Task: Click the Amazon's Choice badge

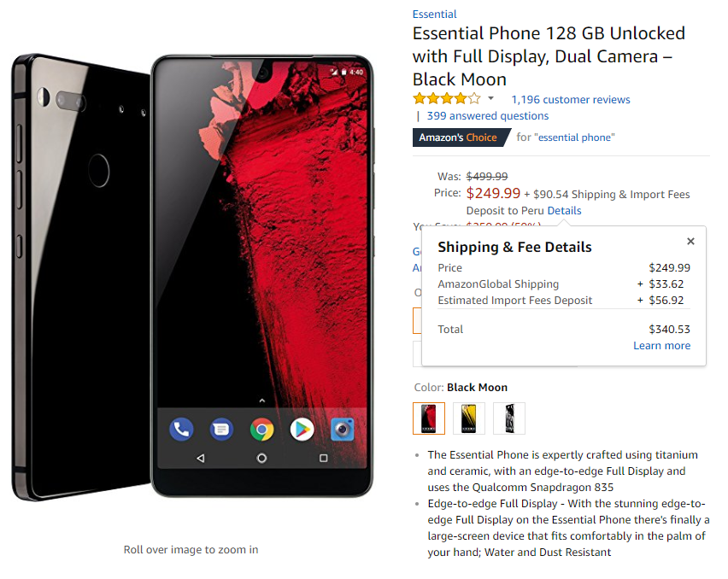Action: tap(460, 137)
